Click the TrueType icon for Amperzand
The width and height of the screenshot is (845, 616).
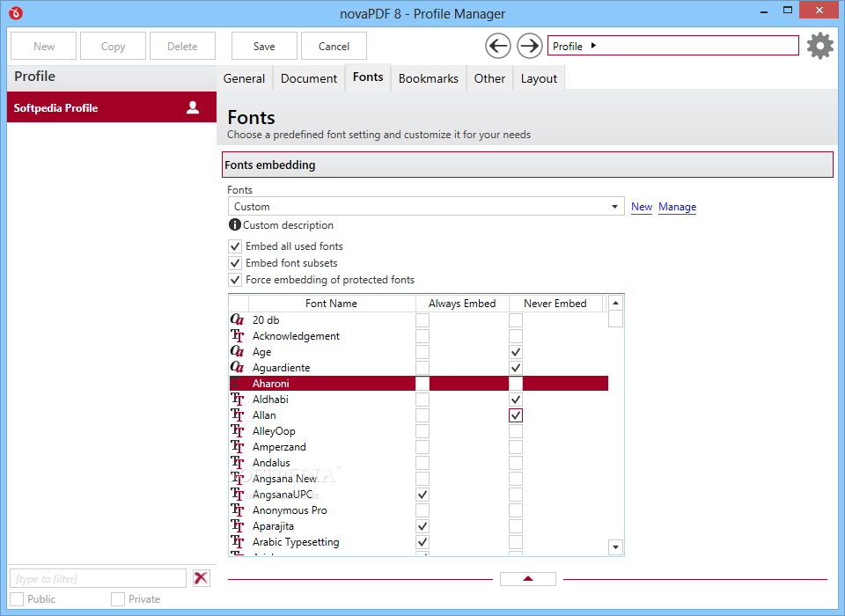(237, 446)
